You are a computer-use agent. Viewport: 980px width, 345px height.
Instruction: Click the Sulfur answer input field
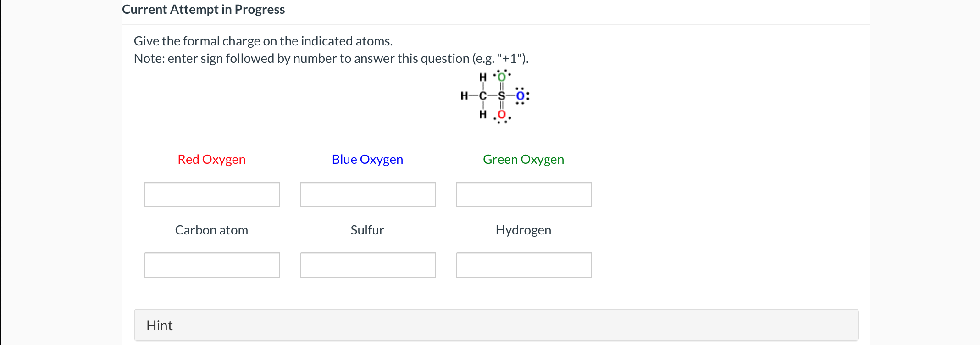pyautogui.click(x=367, y=265)
